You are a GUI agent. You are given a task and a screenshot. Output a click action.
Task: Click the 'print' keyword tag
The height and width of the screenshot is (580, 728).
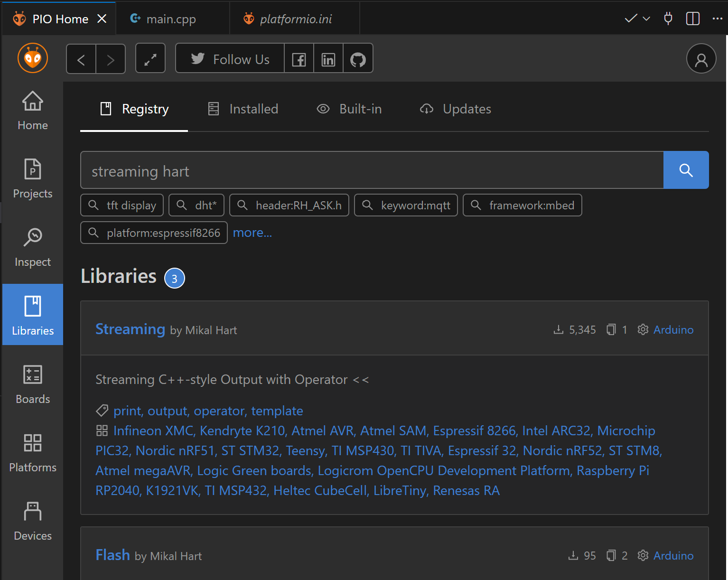127,411
